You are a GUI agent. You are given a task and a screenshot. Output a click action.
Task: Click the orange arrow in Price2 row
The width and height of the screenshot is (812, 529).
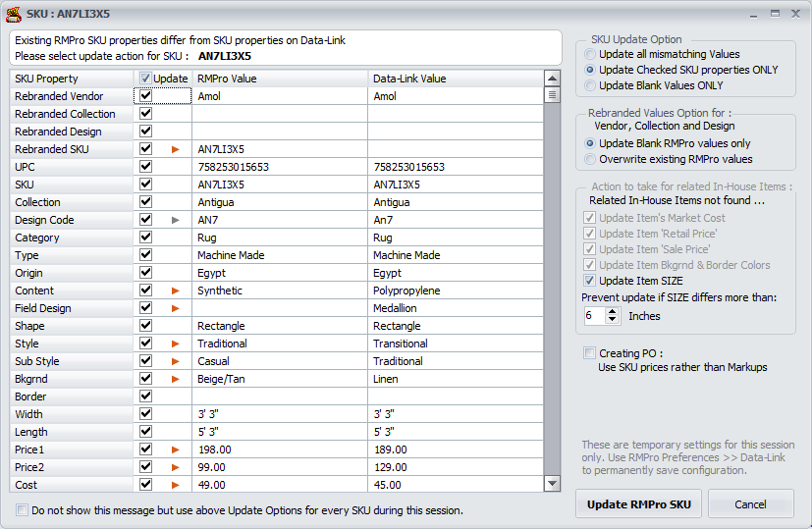pyautogui.click(x=176, y=467)
